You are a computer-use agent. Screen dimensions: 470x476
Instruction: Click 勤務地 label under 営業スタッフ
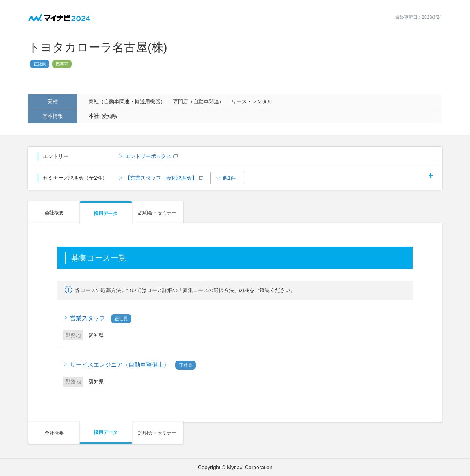tap(73, 335)
